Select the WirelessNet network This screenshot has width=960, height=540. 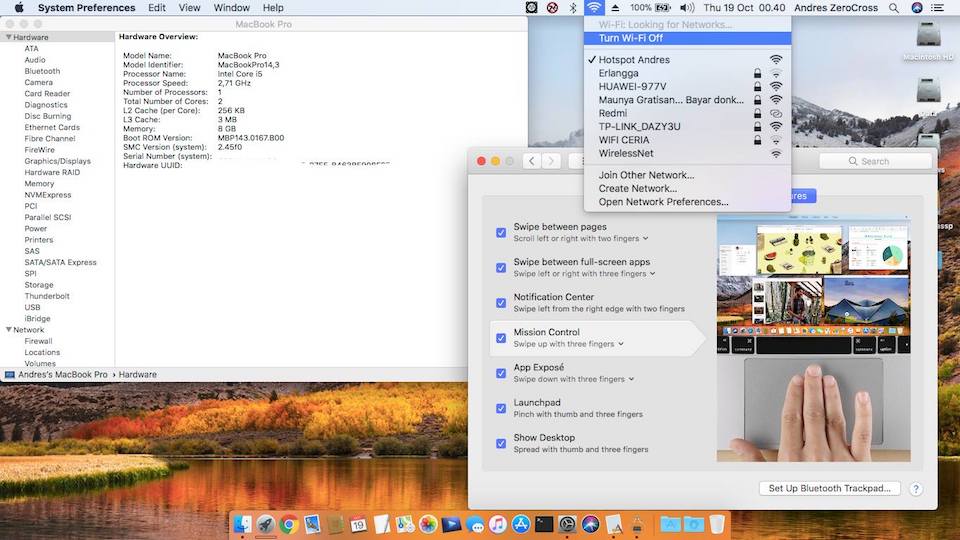(x=688, y=154)
